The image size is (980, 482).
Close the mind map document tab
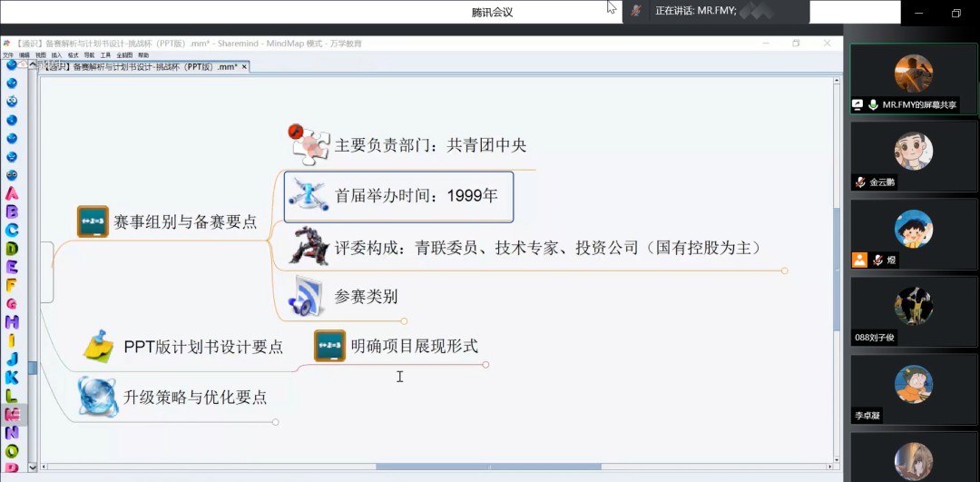pyautogui.click(x=244, y=67)
